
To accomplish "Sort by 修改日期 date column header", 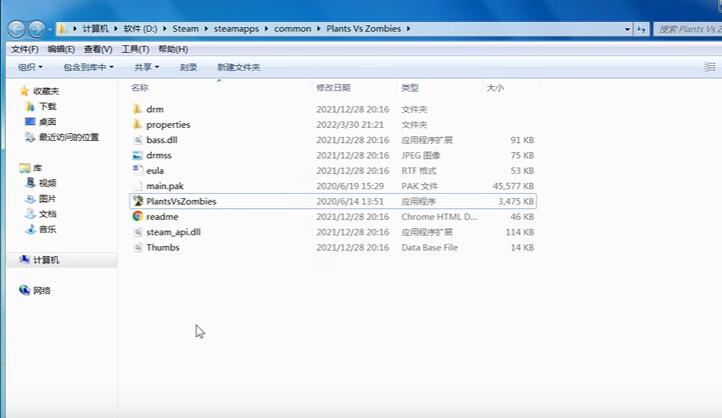I will pos(333,87).
